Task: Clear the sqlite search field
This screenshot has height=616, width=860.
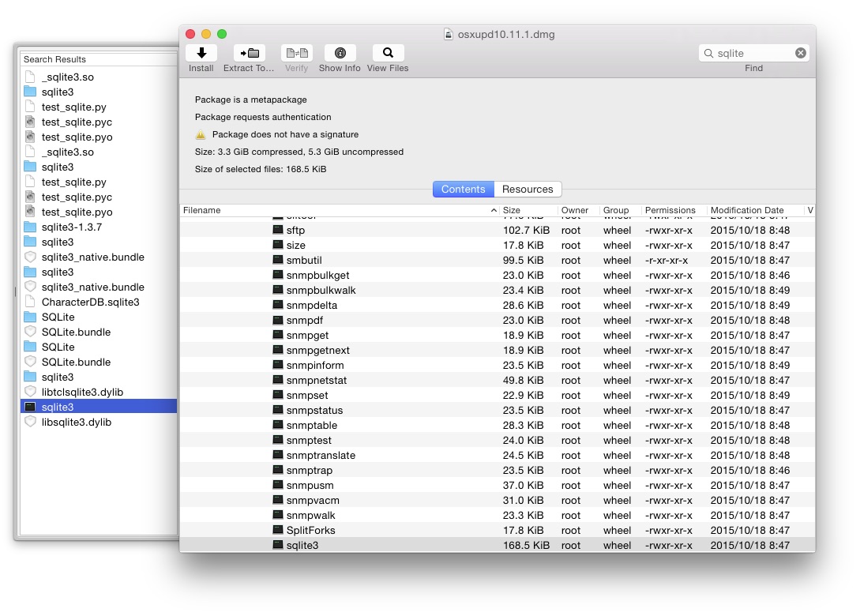Action: pyautogui.click(x=801, y=53)
